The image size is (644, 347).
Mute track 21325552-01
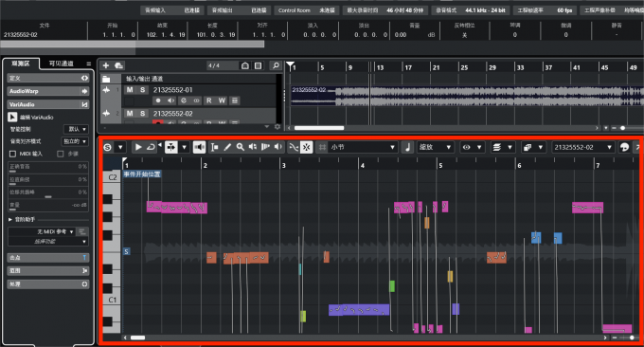(130, 90)
